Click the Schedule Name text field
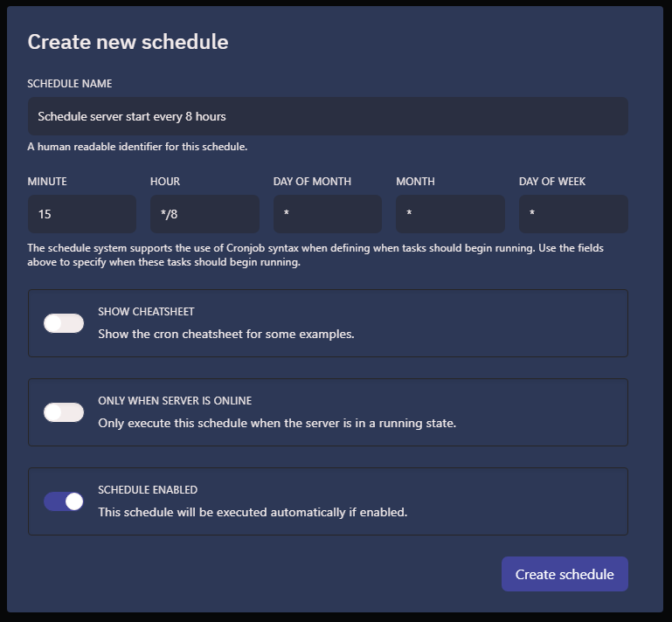This screenshot has height=622, width=672. pyautogui.click(x=328, y=116)
